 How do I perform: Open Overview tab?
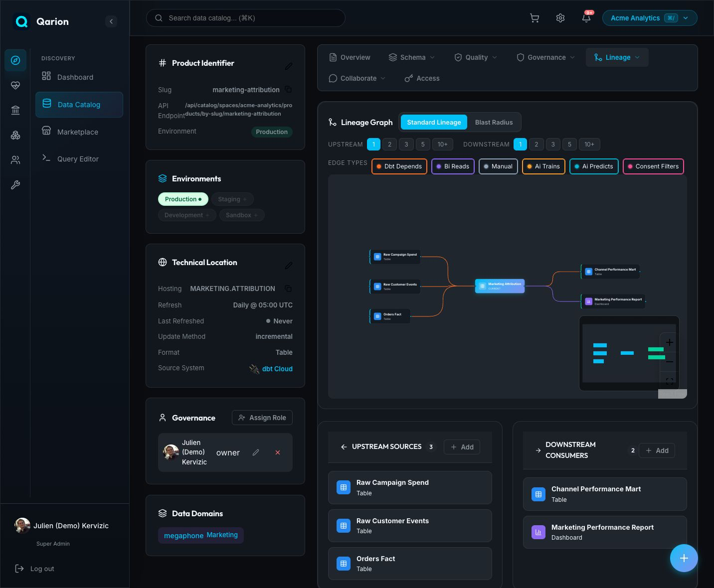pyautogui.click(x=350, y=57)
